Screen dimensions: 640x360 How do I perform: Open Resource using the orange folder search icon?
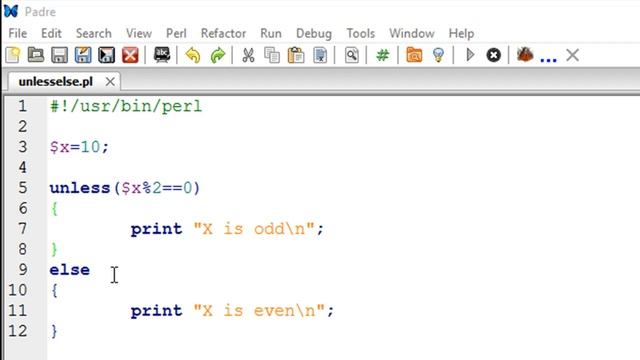click(414, 55)
